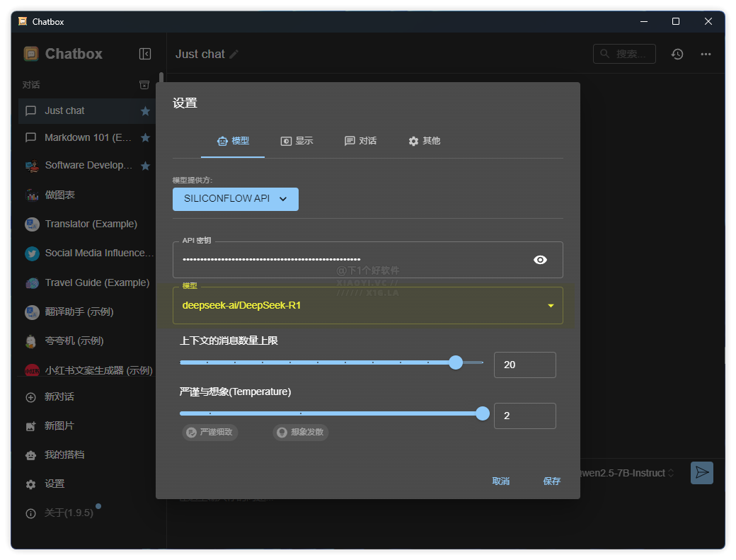736x560 pixels.
Task: Open 新图片 from the sidebar
Action: [x=59, y=425]
